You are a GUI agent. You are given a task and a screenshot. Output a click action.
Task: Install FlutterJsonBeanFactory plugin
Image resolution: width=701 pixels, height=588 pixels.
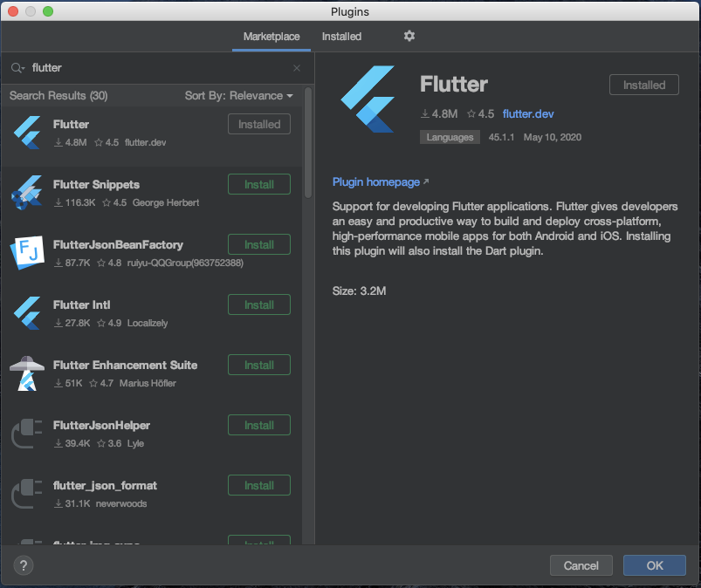pyautogui.click(x=259, y=244)
